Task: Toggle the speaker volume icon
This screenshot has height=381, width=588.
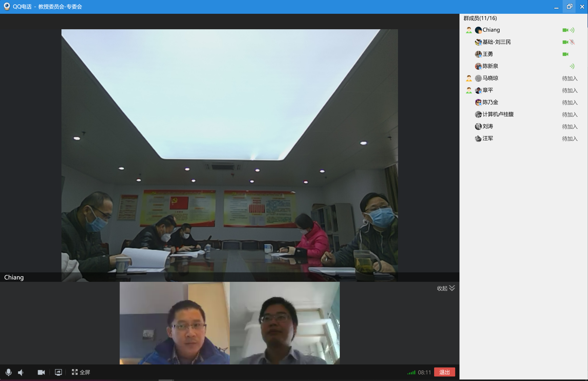Action: pyautogui.click(x=21, y=372)
